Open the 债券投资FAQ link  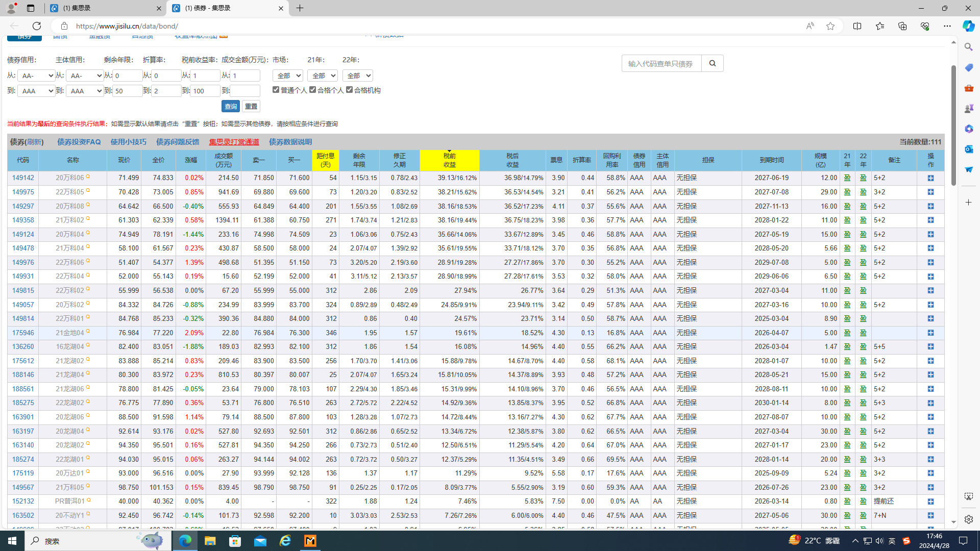point(79,142)
